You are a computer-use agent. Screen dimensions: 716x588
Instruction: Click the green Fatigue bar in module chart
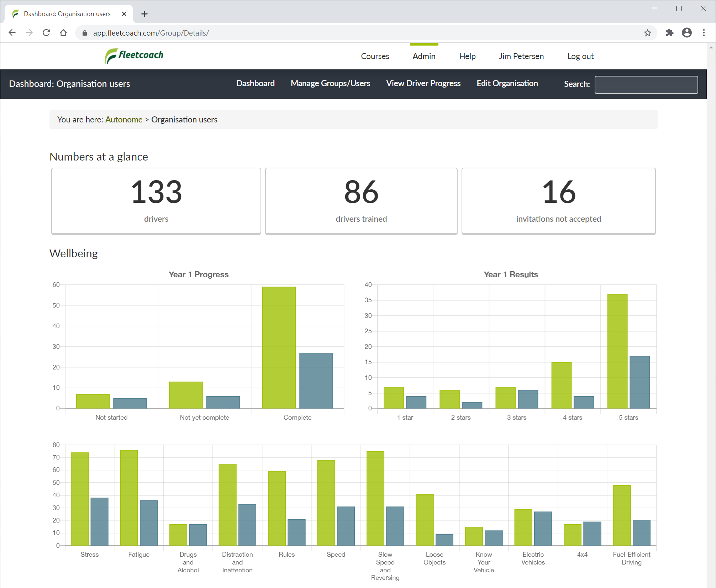click(129, 498)
